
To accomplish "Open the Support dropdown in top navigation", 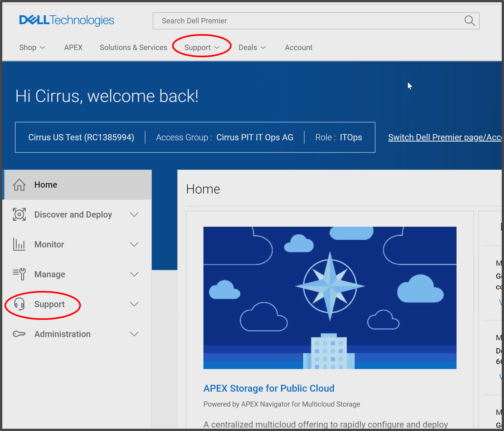I will pyautogui.click(x=202, y=47).
